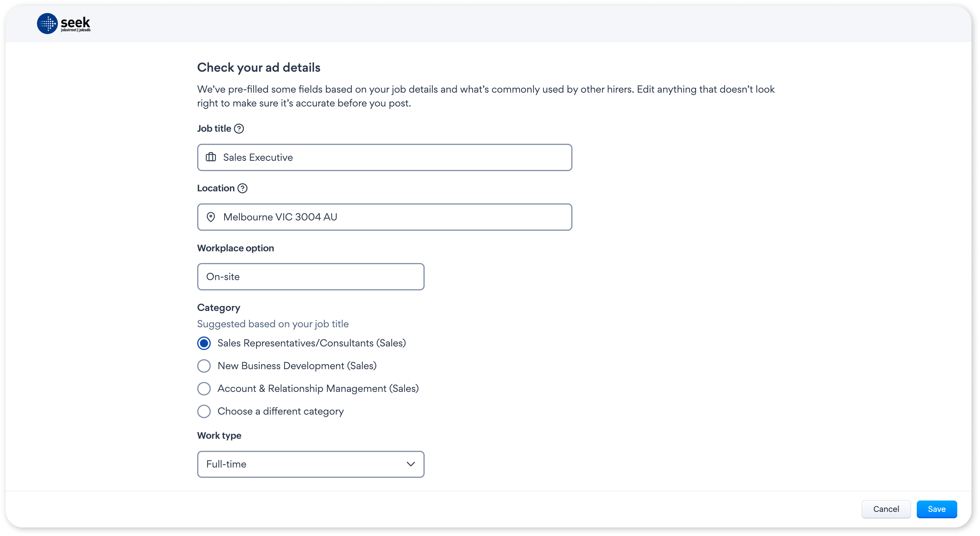Image resolution: width=980 pixels, height=536 pixels.
Task: Click the SEEK logo in header
Action: (x=64, y=23)
